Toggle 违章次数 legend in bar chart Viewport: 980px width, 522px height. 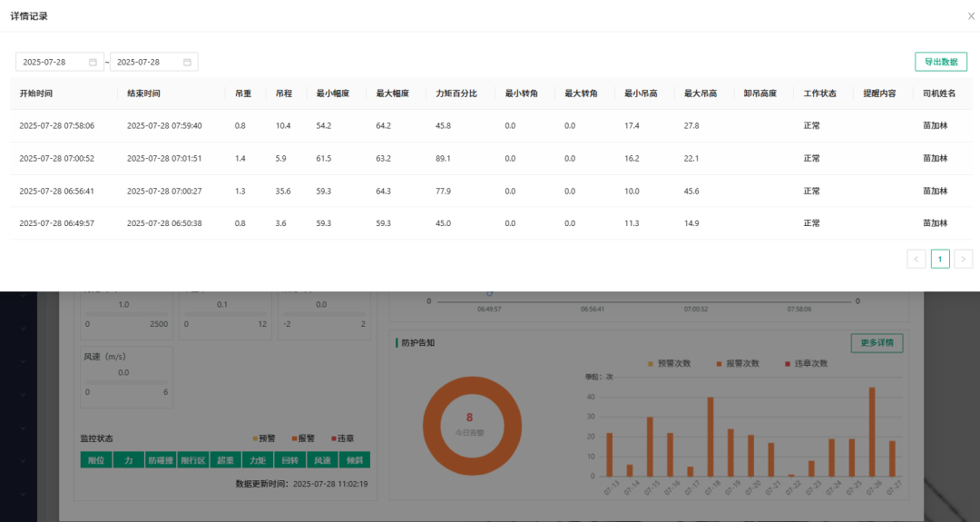807,363
